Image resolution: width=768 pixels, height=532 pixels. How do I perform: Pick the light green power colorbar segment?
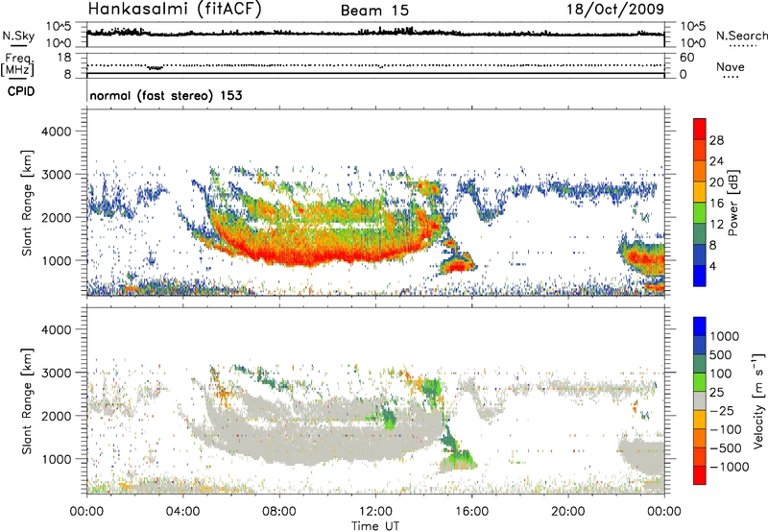coord(700,212)
